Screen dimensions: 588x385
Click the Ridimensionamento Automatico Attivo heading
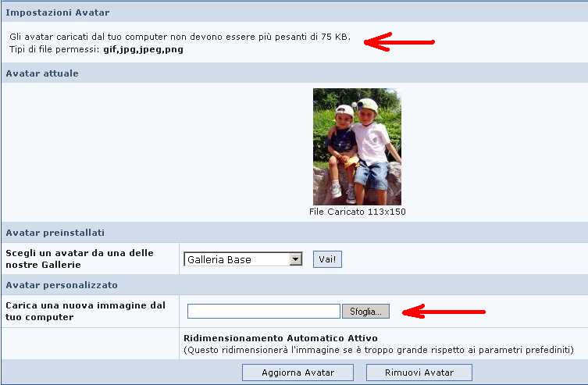pos(280,338)
